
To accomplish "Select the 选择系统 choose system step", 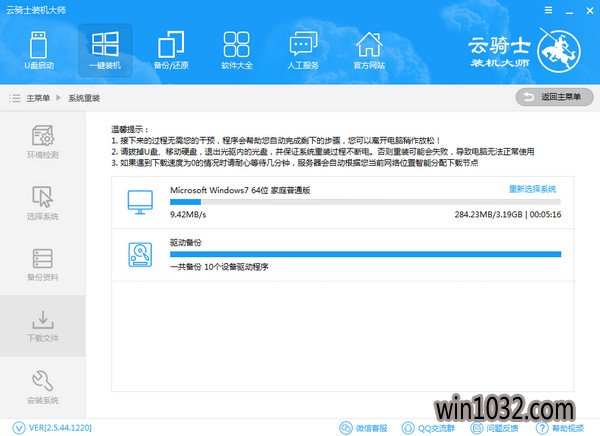I will click(43, 203).
